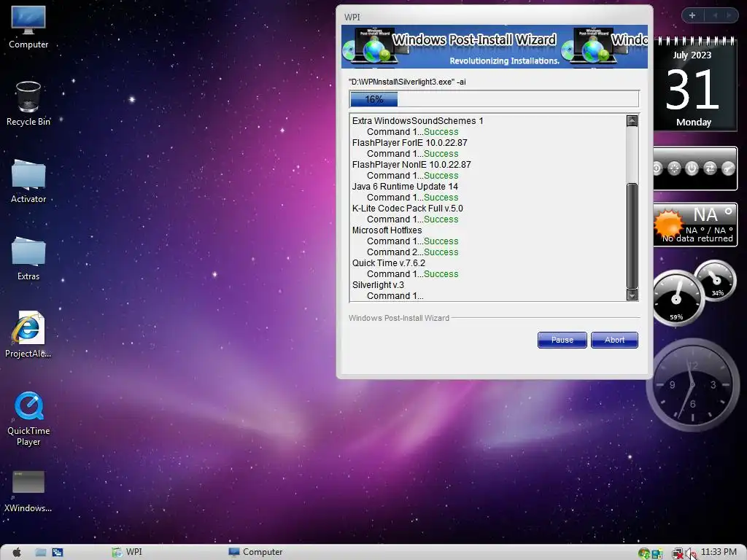This screenshot has height=560, width=747.
Task: Launch the ProjectAlc Internet Explorer shortcut
Action: [x=28, y=335]
